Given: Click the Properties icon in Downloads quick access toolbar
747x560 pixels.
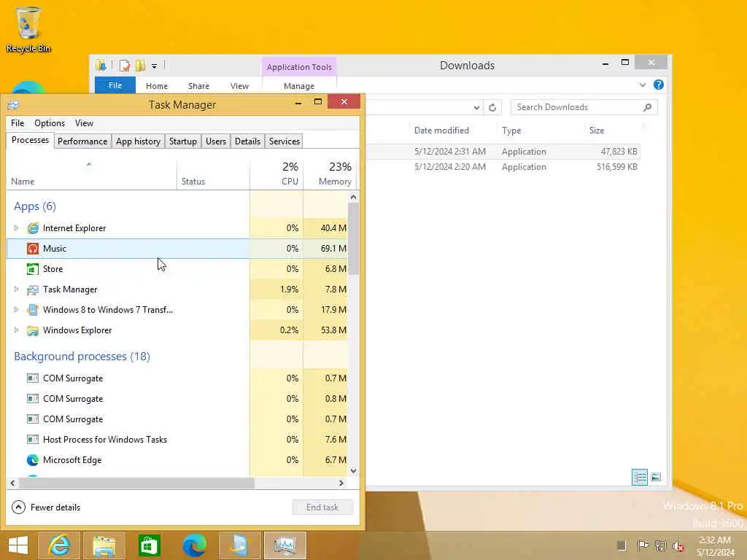Looking at the screenshot, I should click(124, 66).
